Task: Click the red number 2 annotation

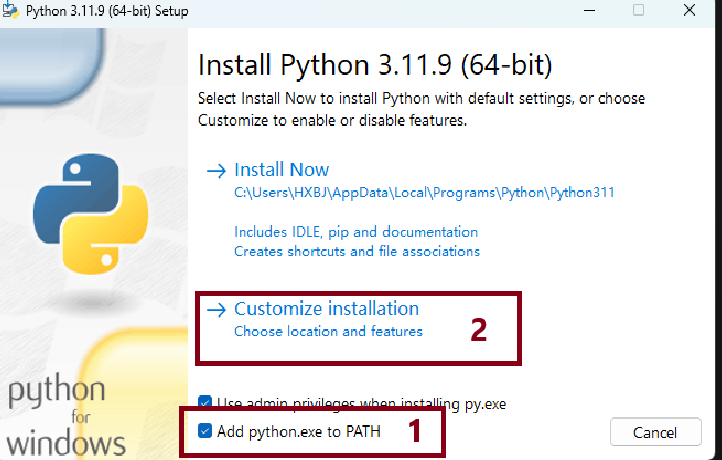Action: click(x=478, y=330)
